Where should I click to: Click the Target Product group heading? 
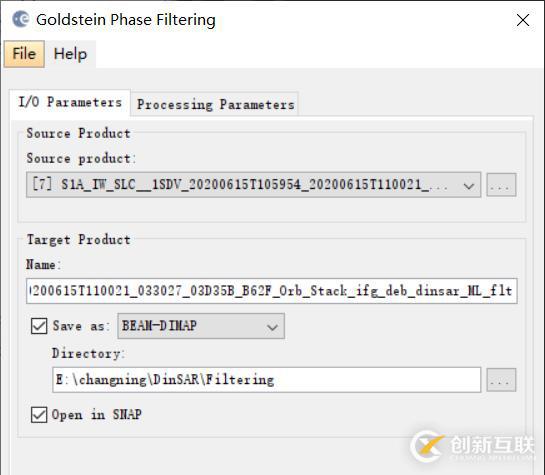coord(79,240)
